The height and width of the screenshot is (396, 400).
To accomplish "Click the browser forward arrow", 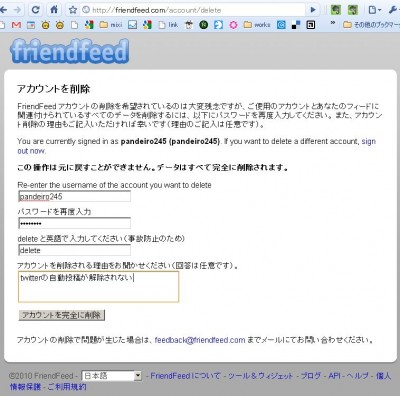I will [17, 10].
